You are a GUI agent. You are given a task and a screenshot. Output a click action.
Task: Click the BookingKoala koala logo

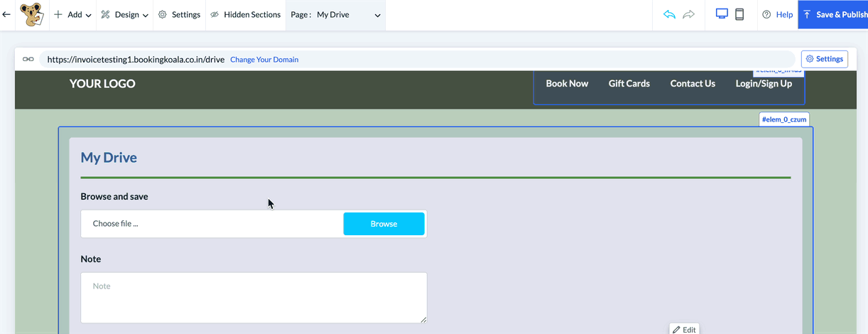(31, 14)
